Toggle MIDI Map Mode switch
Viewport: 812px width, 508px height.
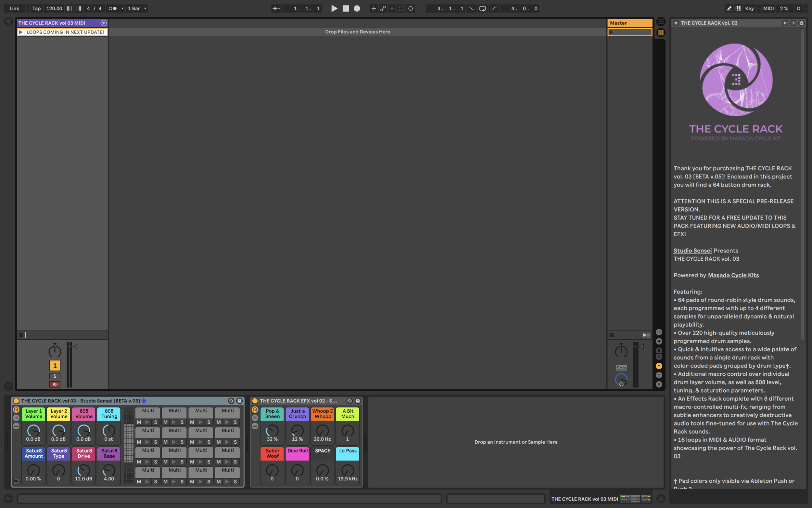click(768, 8)
